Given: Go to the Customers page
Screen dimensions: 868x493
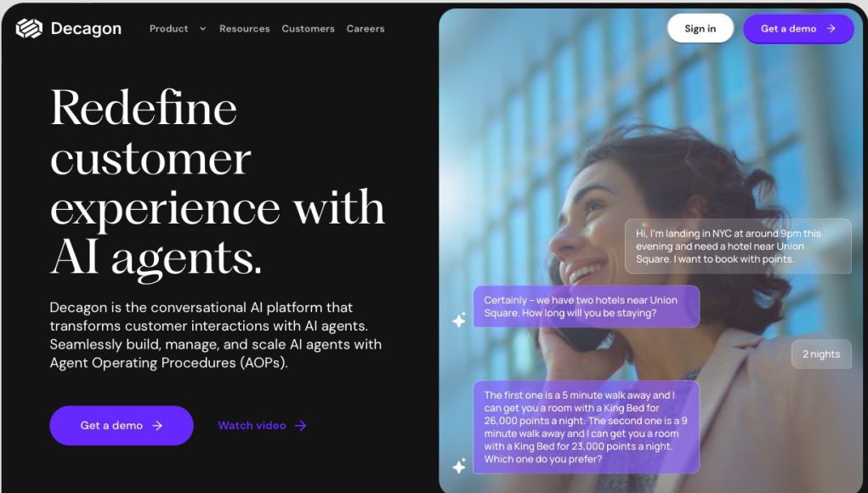Looking at the screenshot, I should (309, 29).
